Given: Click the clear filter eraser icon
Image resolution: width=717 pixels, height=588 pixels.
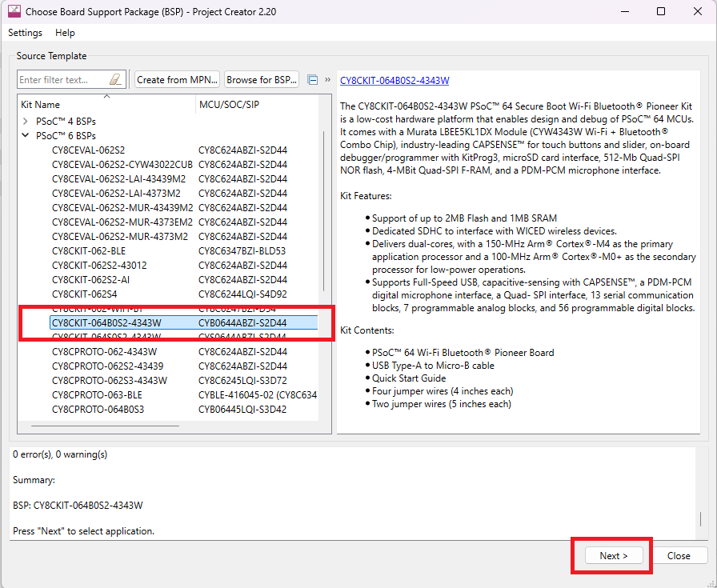Looking at the screenshot, I should [x=116, y=79].
